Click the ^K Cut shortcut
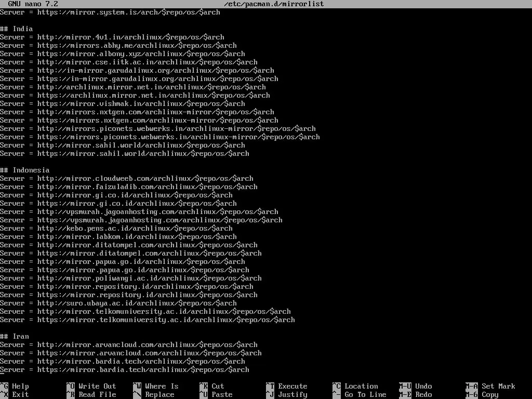 coord(212,386)
